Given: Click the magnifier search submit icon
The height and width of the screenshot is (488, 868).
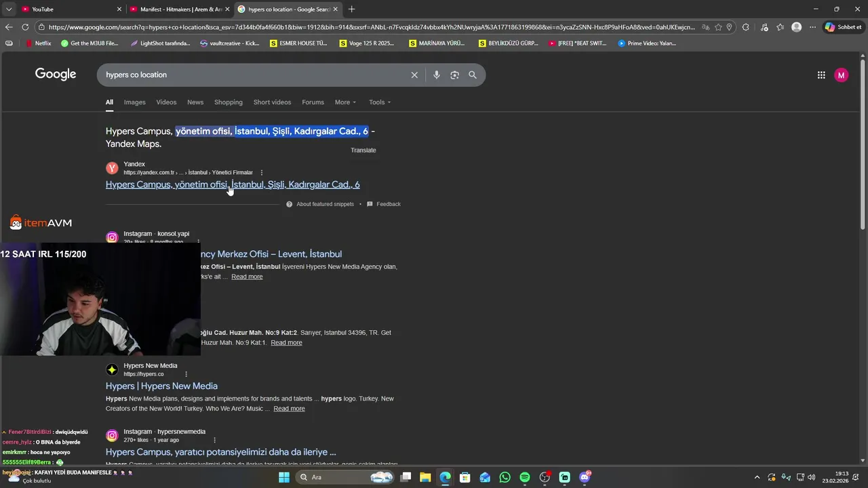Looking at the screenshot, I should (x=473, y=75).
